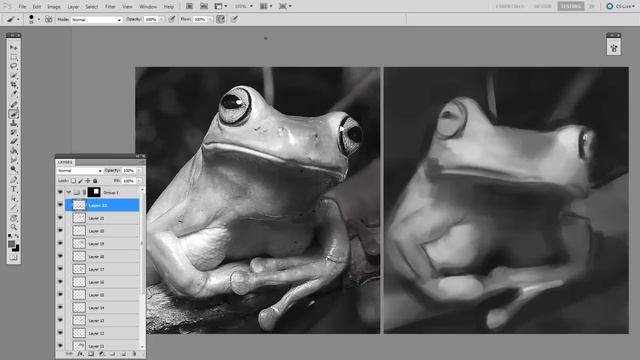Hide Group 1 using its eye icon

tap(60, 192)
